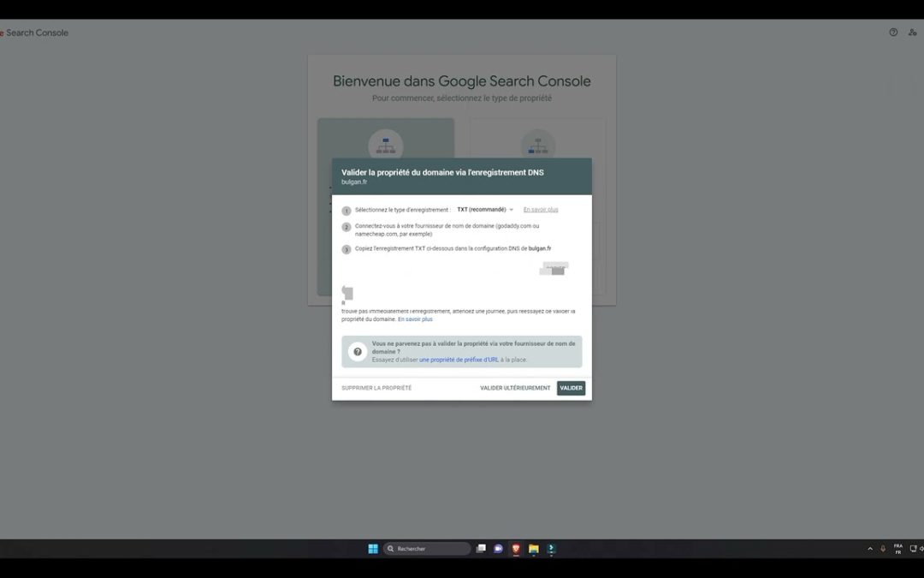Image resolution: width=924 pixels, height=578 pixels.
Task: Open the En savoir plus link beside record type
Action: click(541, 210)
